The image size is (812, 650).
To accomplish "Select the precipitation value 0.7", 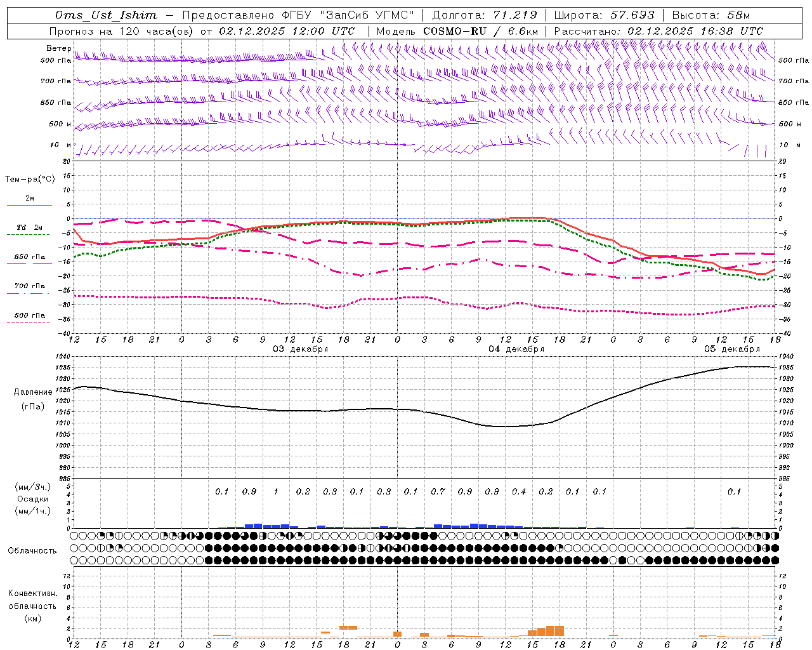I will 438,492.
